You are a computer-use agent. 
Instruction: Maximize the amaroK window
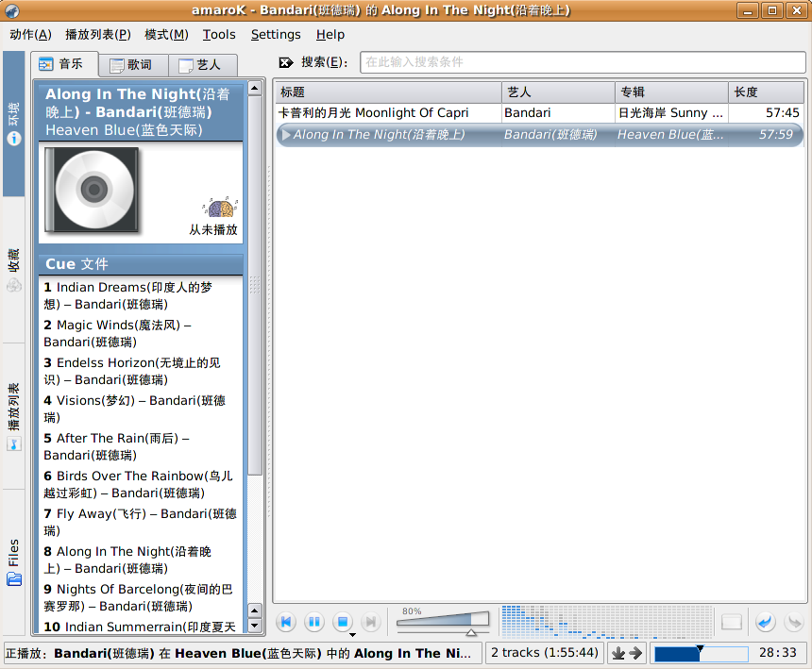click(x=772, y=10)
